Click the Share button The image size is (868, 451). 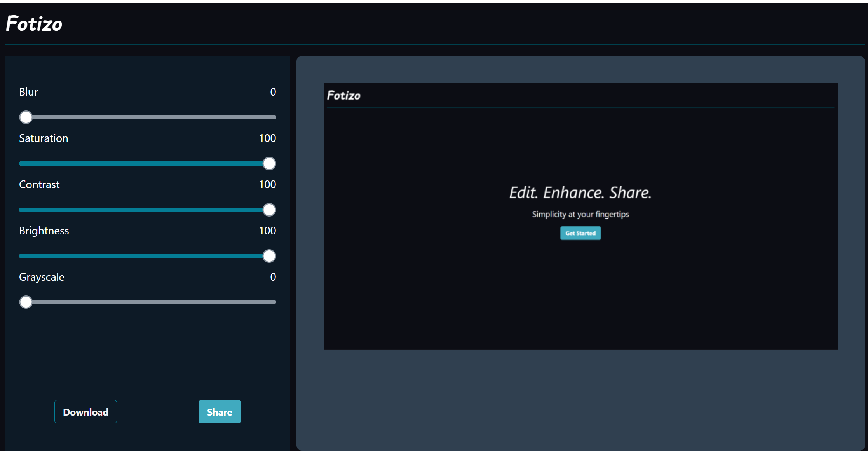pyautogui.click(x=220, y=412)
